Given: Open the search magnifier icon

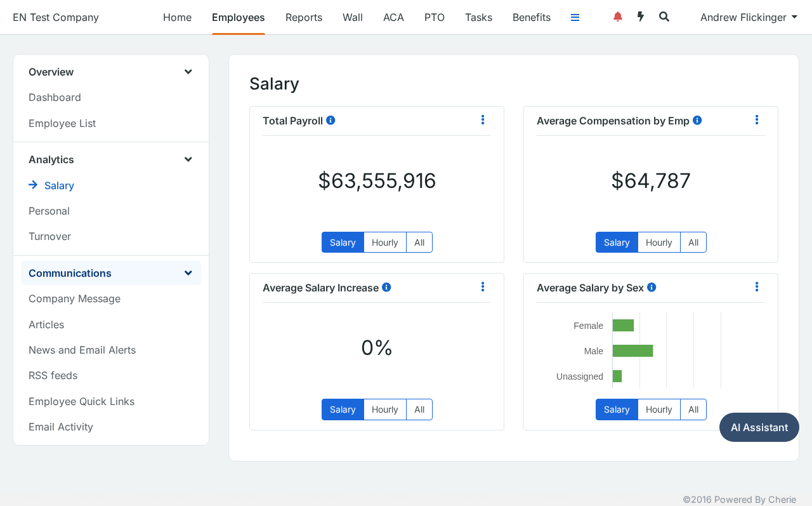Looking at the screenshot, I should click(664, 17).
